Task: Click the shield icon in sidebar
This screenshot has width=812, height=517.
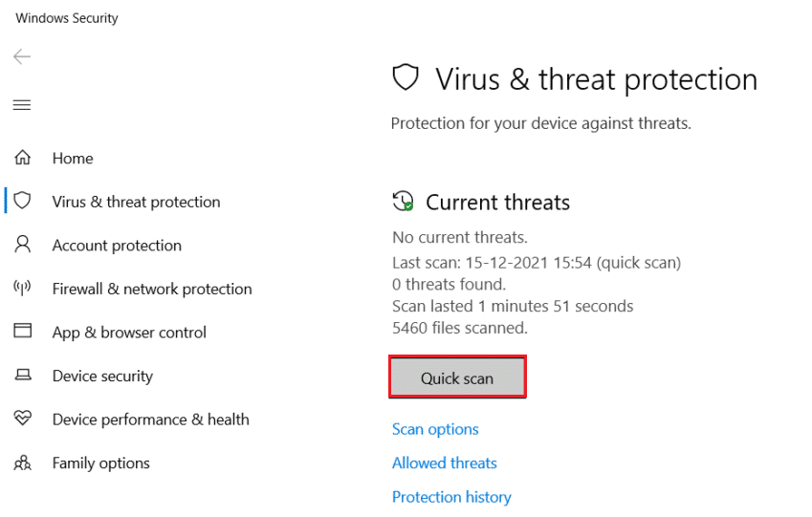Action: point(22,202)
